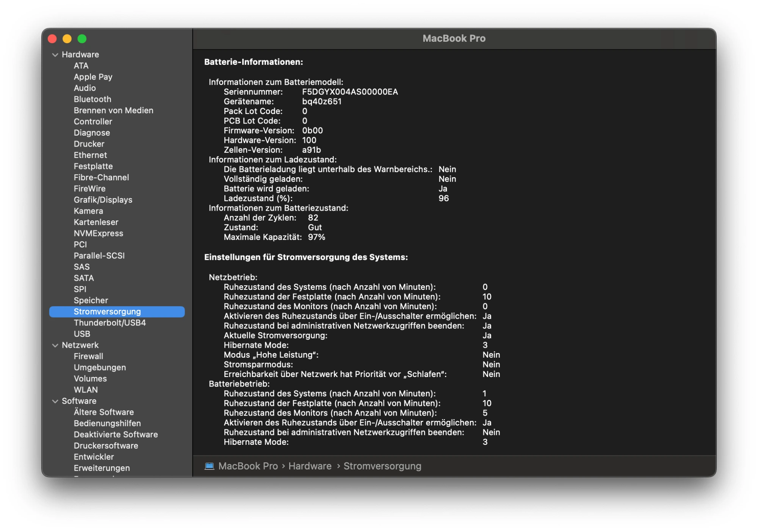Viewport: 758px width, 532px height.
Task: Open the NVMExpress entry
Action: (x=99, y=233)
